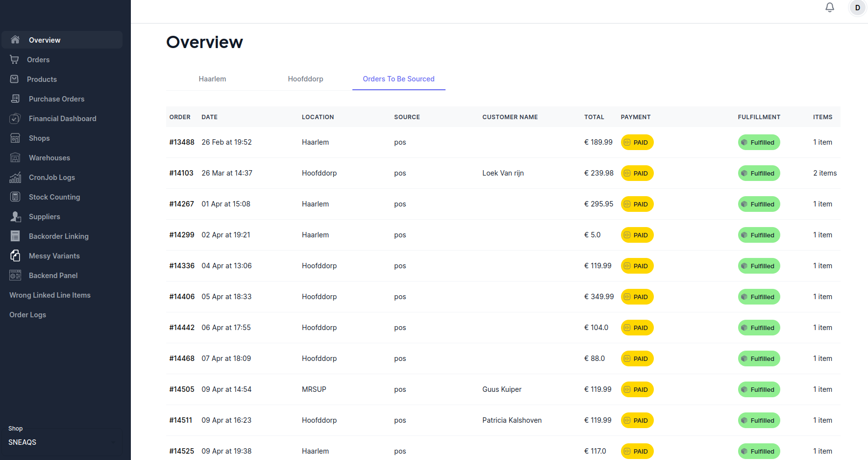Open the user avatar D menu
This screenshot has width=868, height=460.
[x=858, y=8]
